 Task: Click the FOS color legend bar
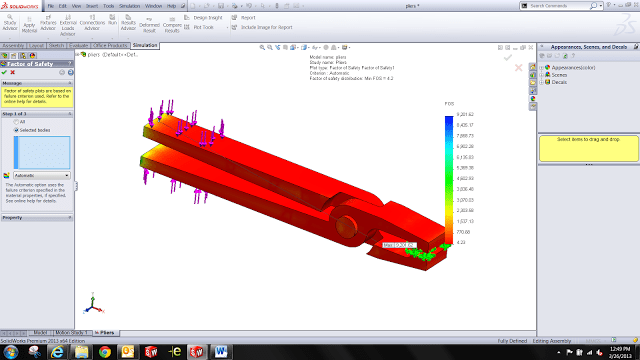coord(449,180)
